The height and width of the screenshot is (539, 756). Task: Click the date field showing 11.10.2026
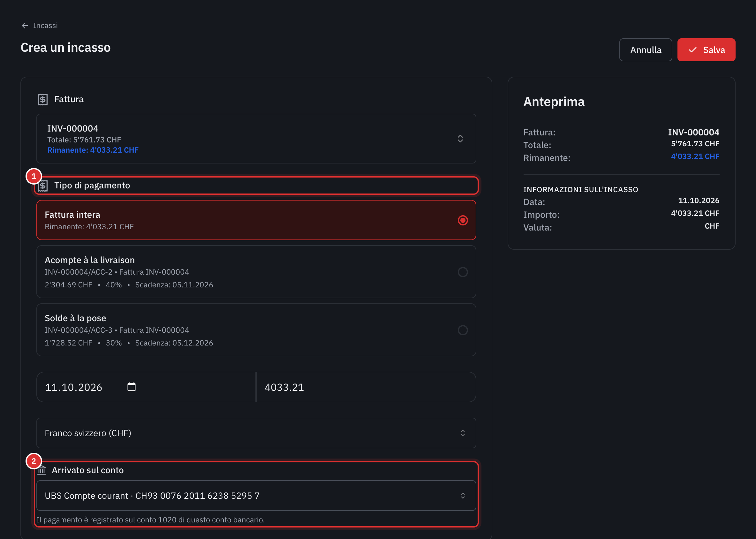click(146, 387)
